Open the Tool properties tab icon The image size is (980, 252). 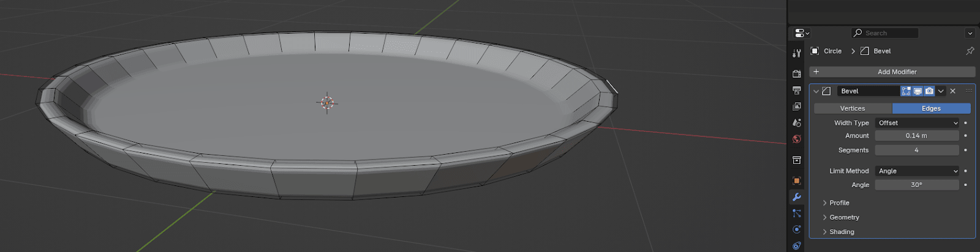pyautogui.click(x=796, y=53)
